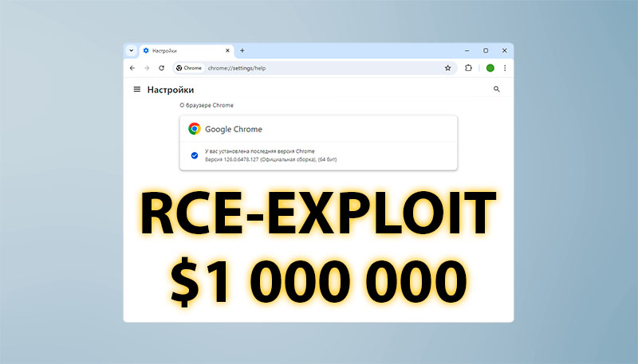
Task: Go back to the previous page
Action: pos(132,68)
